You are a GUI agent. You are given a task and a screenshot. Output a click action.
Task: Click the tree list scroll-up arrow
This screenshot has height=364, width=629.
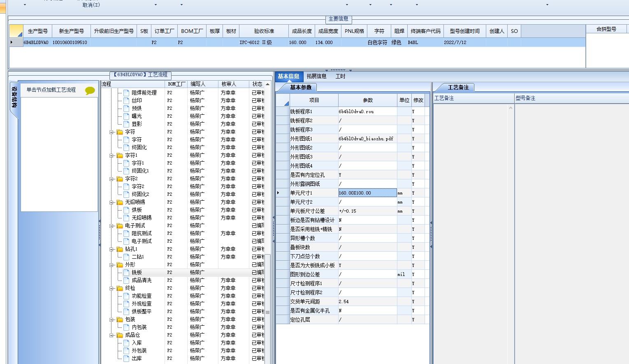pos(267,84)
